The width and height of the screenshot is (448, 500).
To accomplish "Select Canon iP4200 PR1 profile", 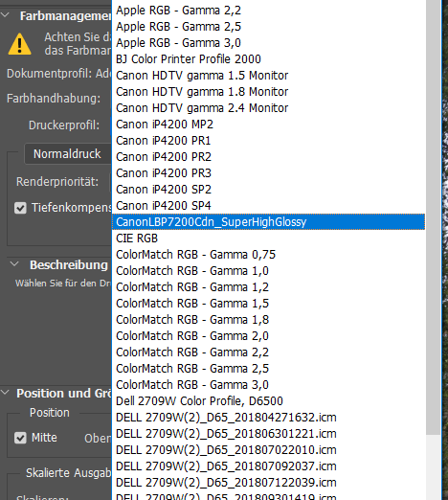I will pyautogui.click(x=269, y=141).
